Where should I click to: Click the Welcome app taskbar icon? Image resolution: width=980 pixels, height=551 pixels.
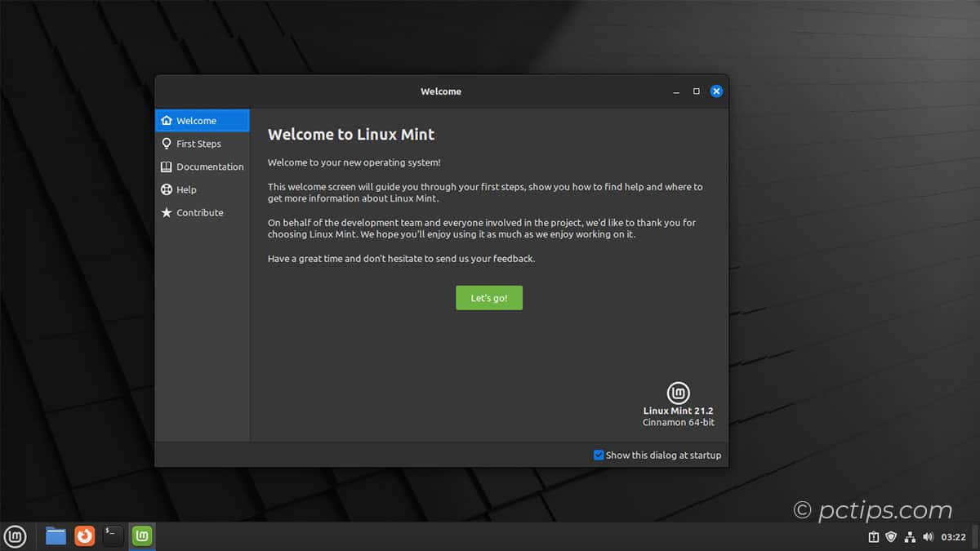click(142, 536)
